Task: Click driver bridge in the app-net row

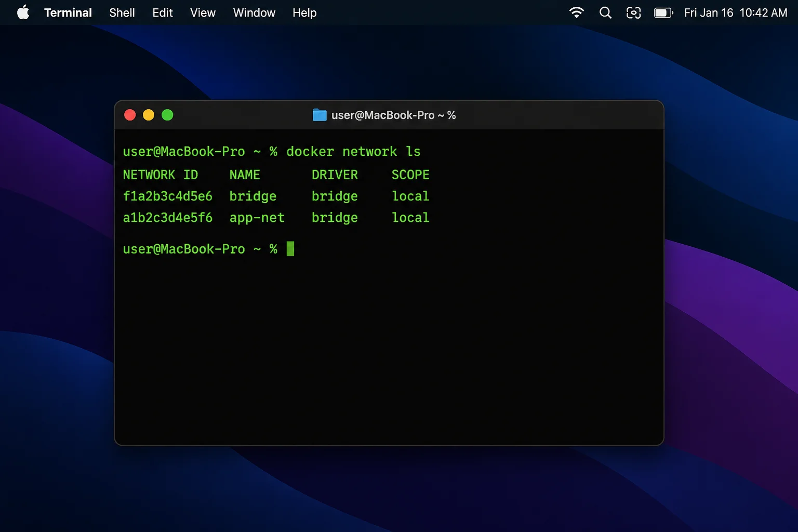Action: [x=335, y=218]
